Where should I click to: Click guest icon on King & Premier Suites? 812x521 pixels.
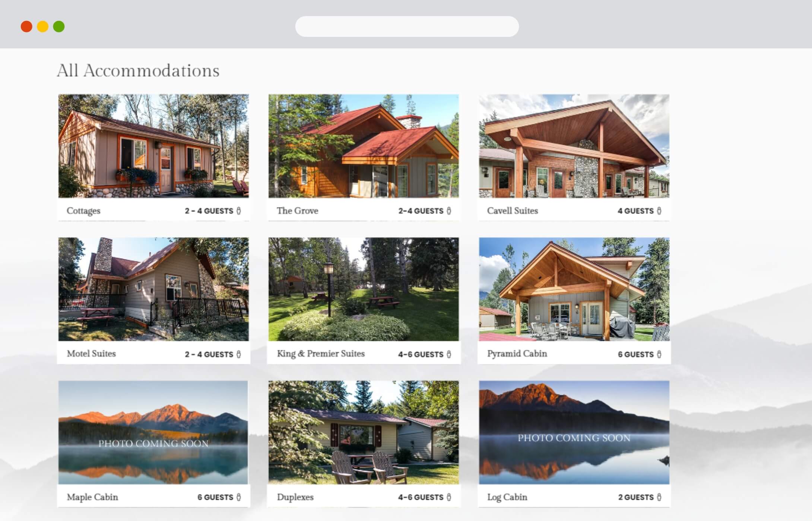point(449,354)
